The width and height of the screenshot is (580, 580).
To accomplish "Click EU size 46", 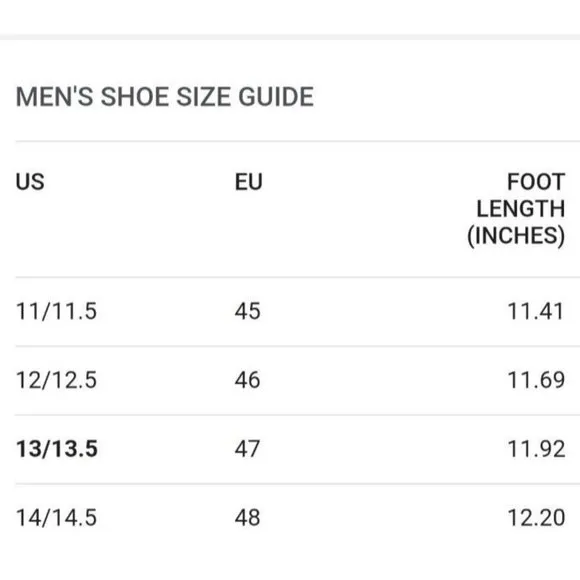I will pos(247,380).
